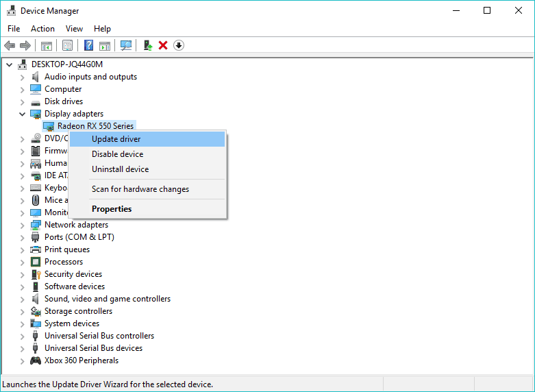Expand the Software devices chevron
Screen dimensions: 535x392
pos(23,287)
